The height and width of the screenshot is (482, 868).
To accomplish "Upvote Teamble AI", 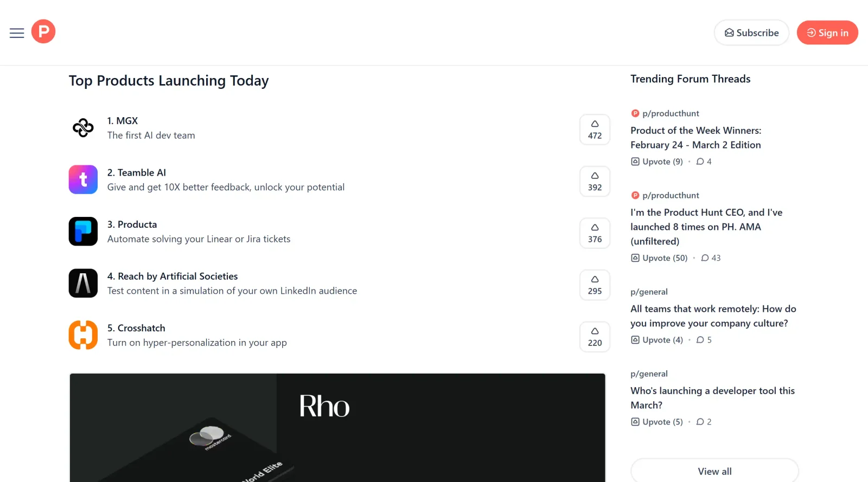I will pos(595,181).
